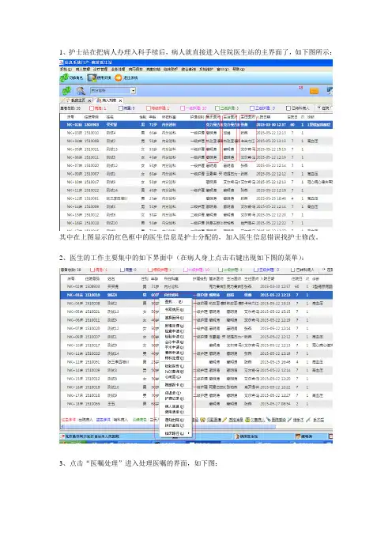Click the 床号 column header in the first figure
392x555 pixels.
70,117
